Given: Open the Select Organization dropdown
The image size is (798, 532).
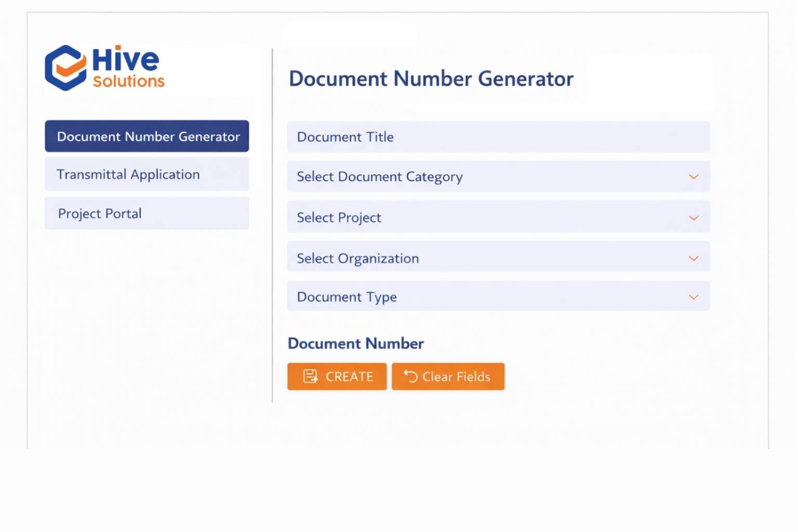Looking at the screenshot, I should pos(498,258).
